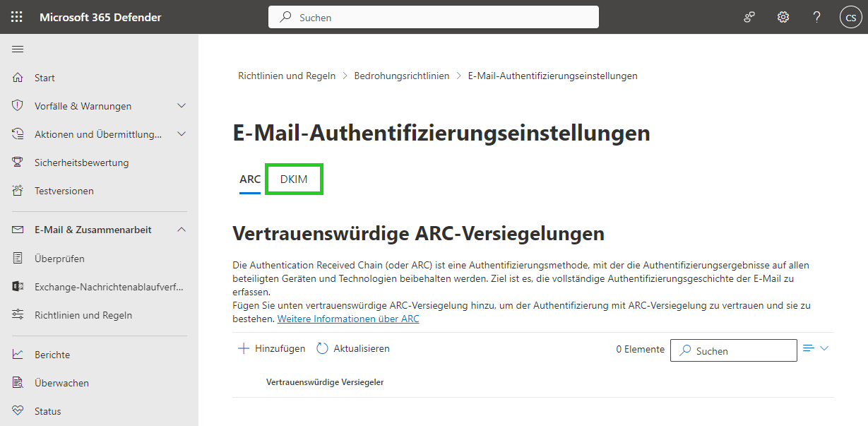Collapse E-Mail & Zusammenarbeit chevron
Viewport: 868px width, 426px height.
point(182,230)
